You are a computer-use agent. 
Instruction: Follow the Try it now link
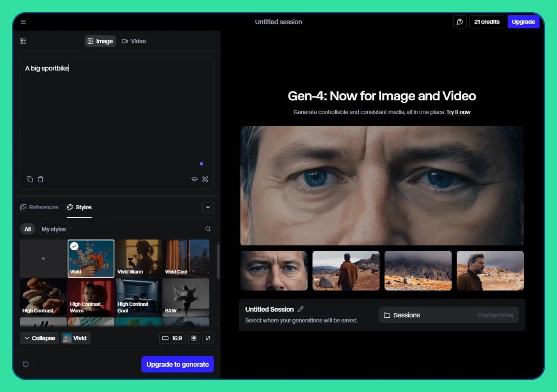click(458, 112)
